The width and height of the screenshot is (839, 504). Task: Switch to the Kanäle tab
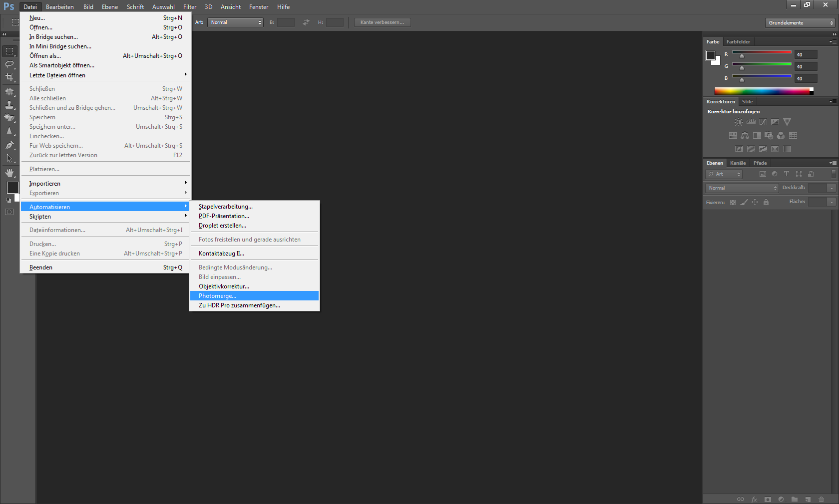pyautogui.click(x=738, y=163)
